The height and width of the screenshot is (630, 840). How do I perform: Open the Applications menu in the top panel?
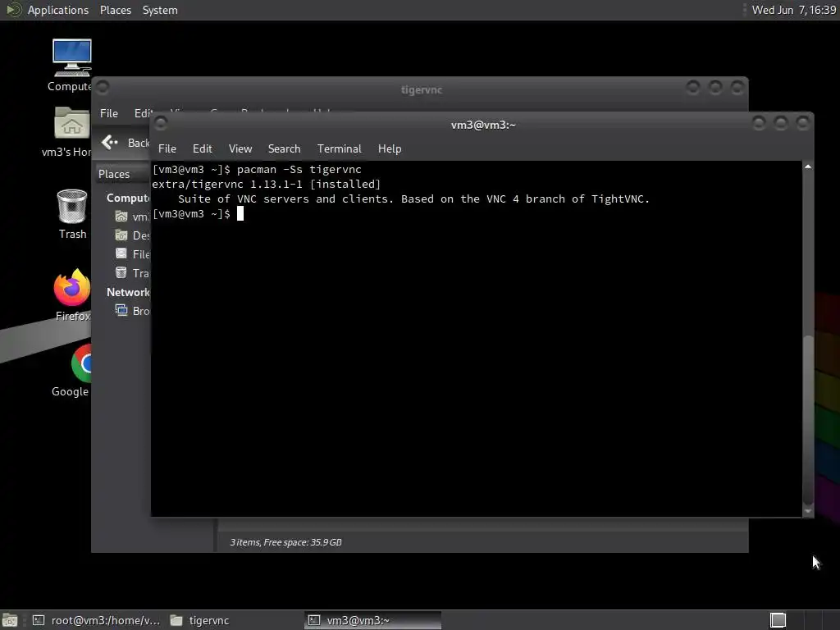tap(58, 10)
